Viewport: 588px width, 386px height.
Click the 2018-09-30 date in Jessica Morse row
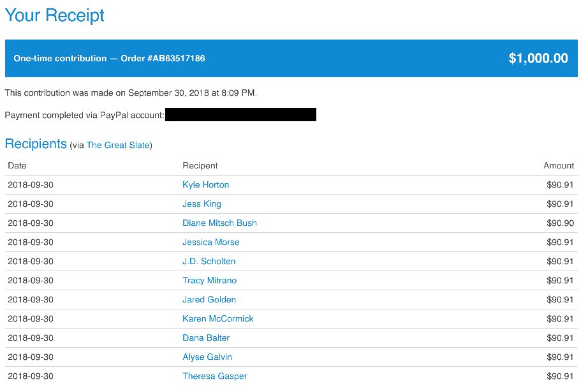(31, 242)
